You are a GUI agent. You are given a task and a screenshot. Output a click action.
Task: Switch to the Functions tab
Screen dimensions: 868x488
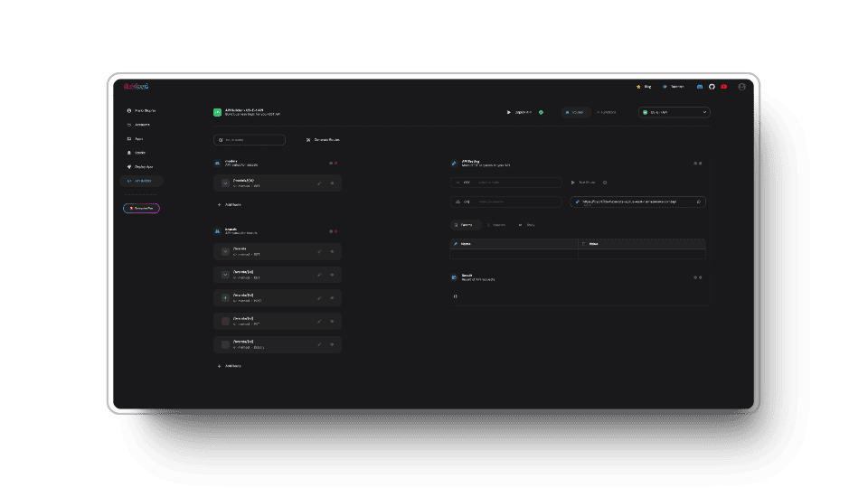click(x=606, y=112)
